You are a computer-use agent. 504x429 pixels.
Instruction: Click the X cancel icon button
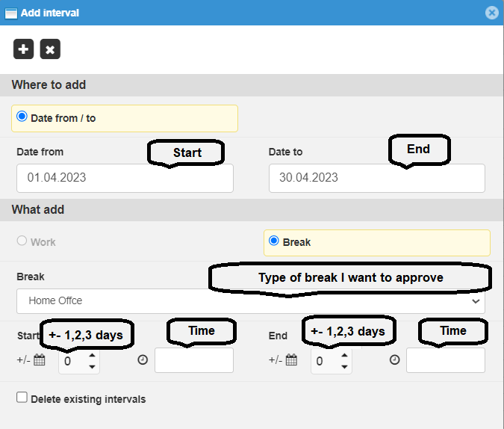pos(50,49)
